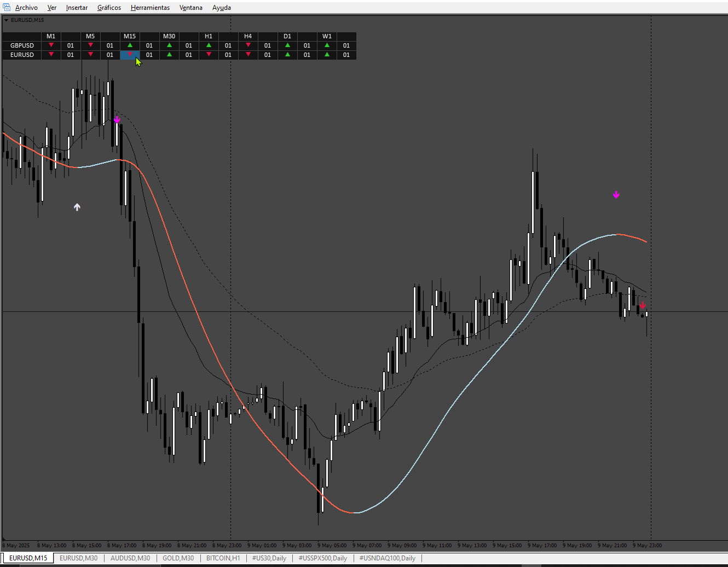728x567 pixels.
Task: Click the highlighted EURUSD M15 arrow cell
Action: tap(130, 55)
